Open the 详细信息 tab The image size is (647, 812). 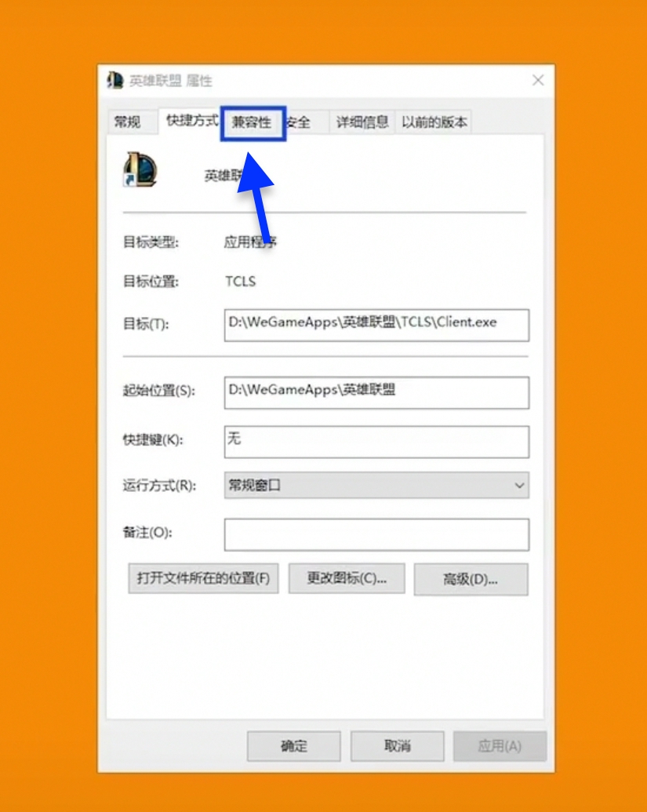[x=362, y=122]
